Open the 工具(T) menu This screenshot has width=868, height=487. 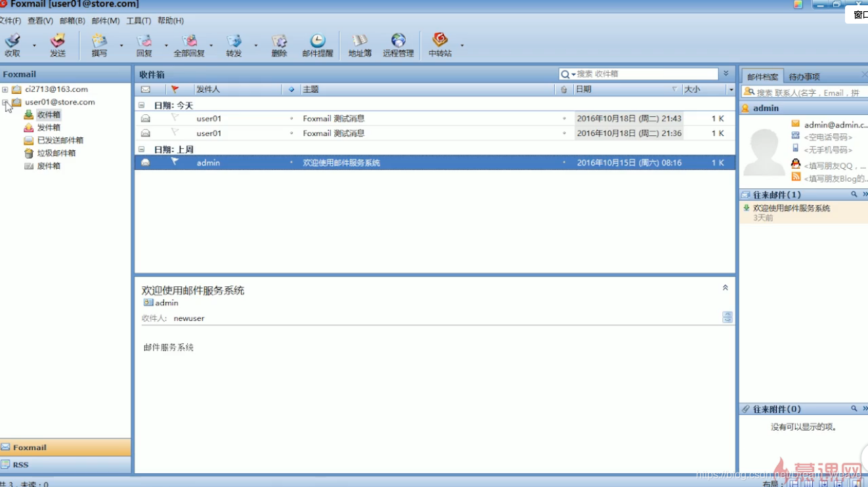(x=139, y=20)
